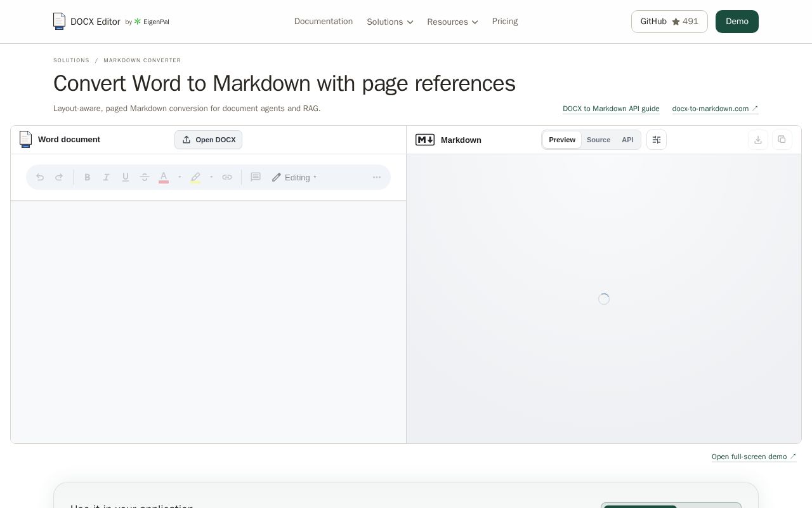Screen dimensions: 812x508
Task: Open the Documentation menu item
Action: click(x=324, y=22)
